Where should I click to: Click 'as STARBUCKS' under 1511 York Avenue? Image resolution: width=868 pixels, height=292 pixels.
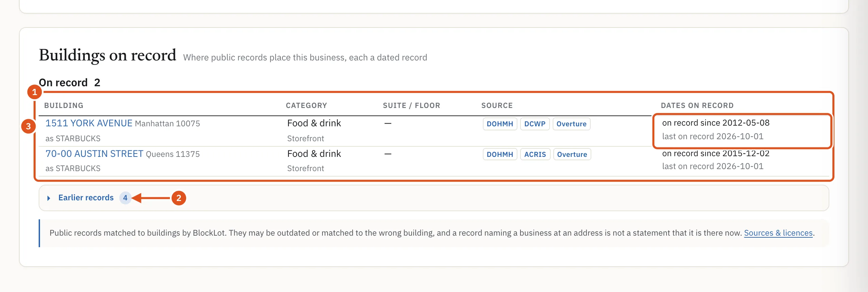(73, 139)
